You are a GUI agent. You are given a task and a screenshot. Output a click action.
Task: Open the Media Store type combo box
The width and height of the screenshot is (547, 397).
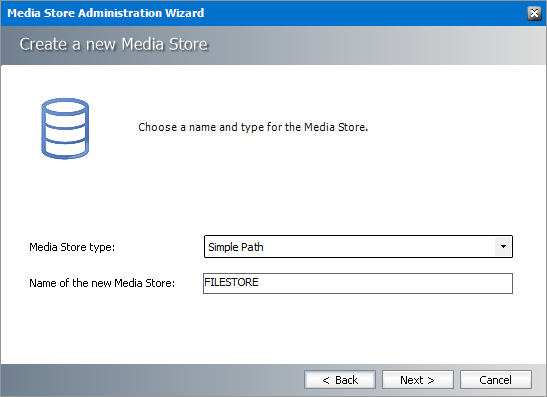coord(358,247)
